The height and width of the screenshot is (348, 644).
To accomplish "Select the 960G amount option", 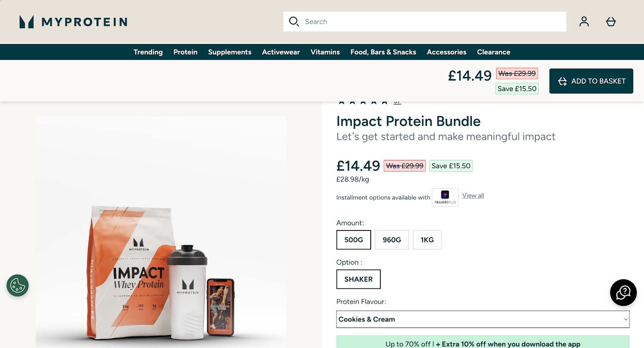I will click(x=392, y=240).
